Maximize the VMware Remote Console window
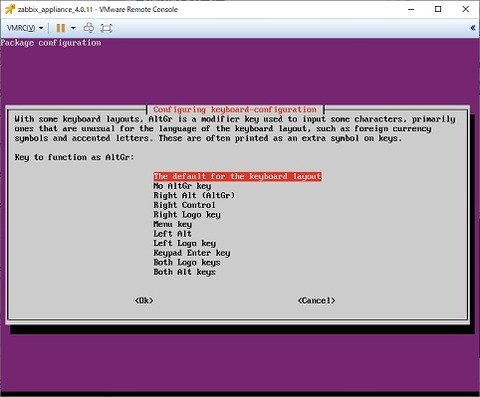Viewport: 480px width, 397px height. coord(438,9)
